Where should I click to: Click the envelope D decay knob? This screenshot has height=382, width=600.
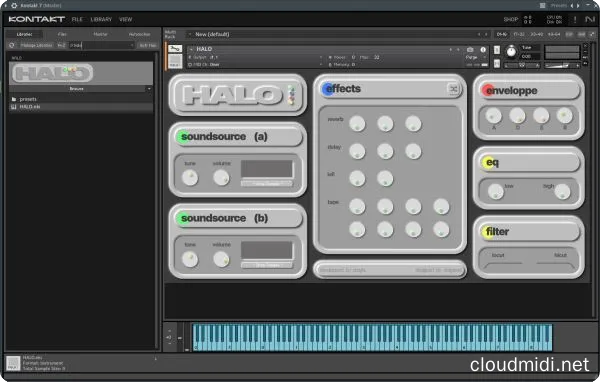517,116
